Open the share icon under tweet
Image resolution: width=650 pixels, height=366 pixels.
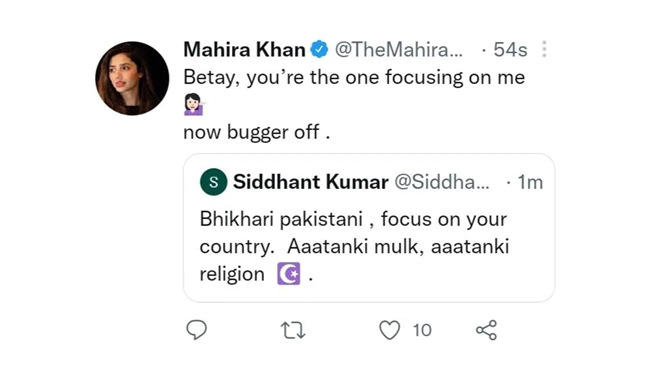point(486,330)
